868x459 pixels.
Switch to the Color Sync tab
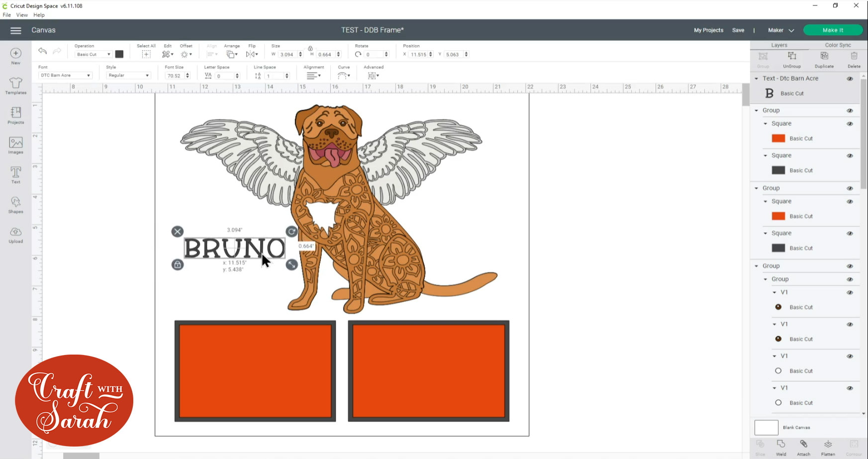[838, 45]
